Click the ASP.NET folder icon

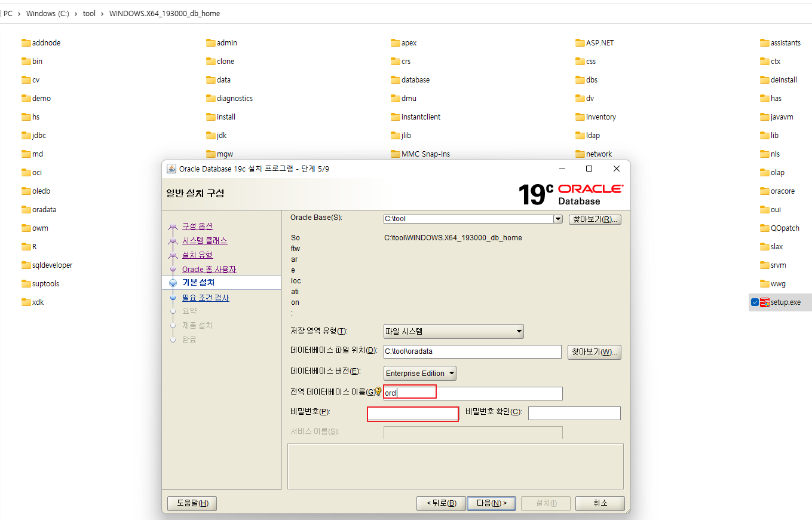[580, 43]
